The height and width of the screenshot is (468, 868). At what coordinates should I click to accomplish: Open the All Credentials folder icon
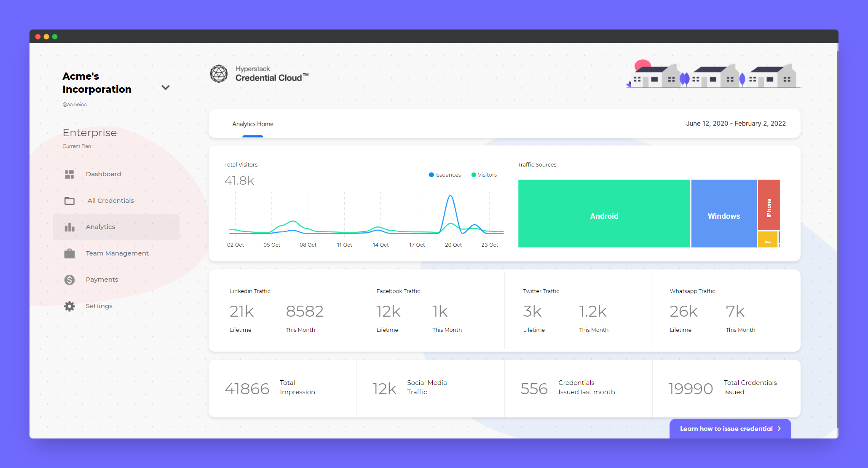click(70, 201)
